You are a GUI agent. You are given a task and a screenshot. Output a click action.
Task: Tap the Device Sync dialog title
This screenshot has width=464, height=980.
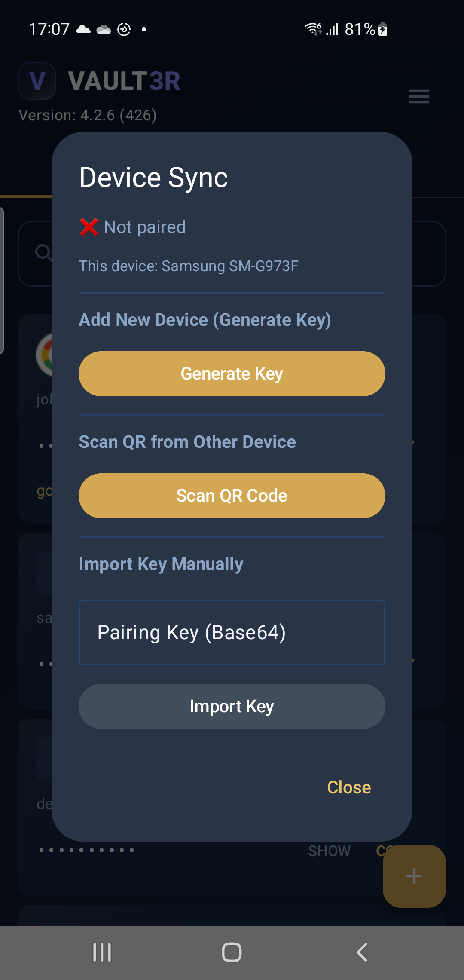153,176
